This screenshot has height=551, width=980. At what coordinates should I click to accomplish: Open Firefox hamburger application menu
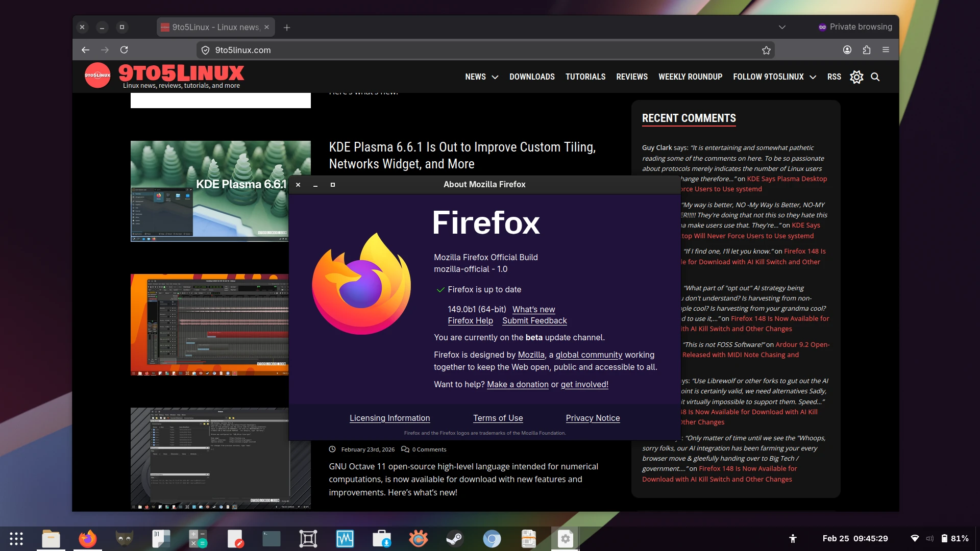point(886,50)
